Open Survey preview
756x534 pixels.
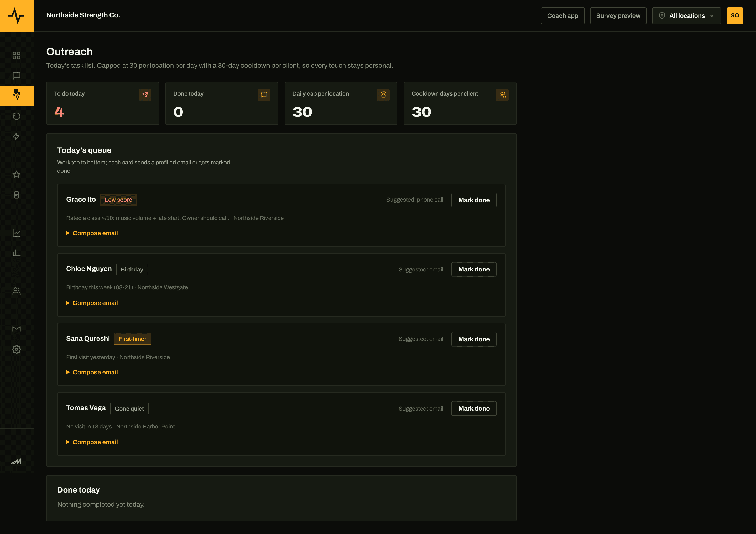coord(618,15)
